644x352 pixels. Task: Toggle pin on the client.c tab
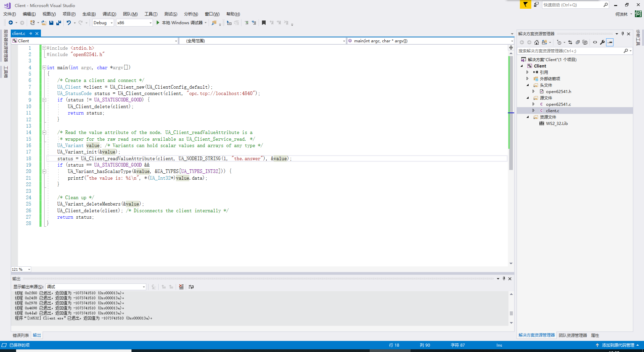coord(31,33)
